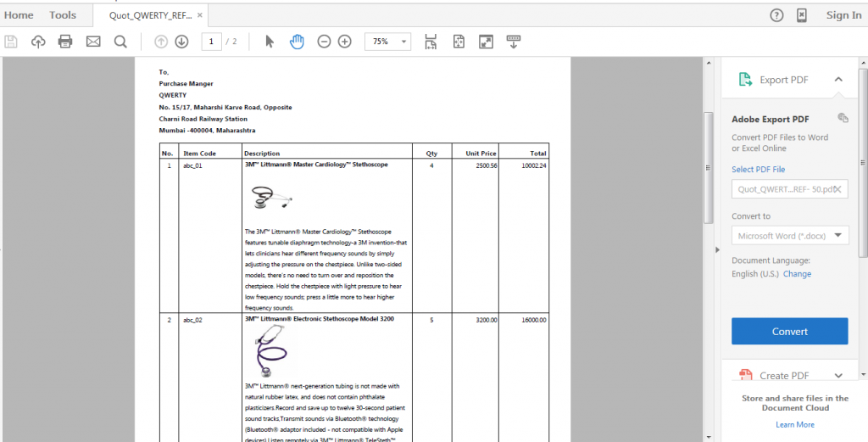Collapse the right tools pane arrow
This screenshot has height=442, width=868.
click(x=717, y=249)
